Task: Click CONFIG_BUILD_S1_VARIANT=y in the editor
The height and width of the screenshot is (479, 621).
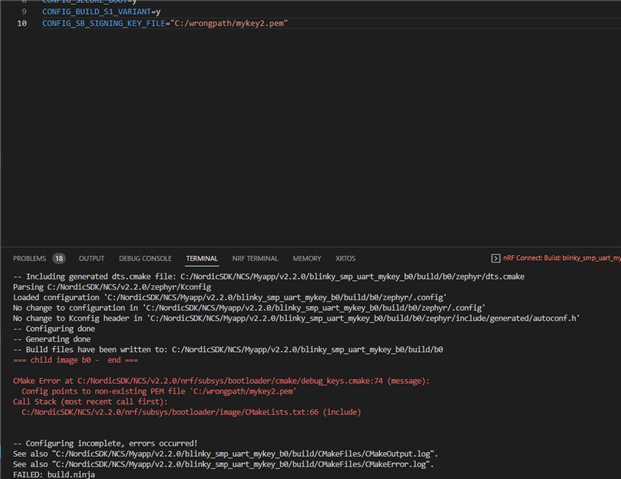Action: point(101,11)
